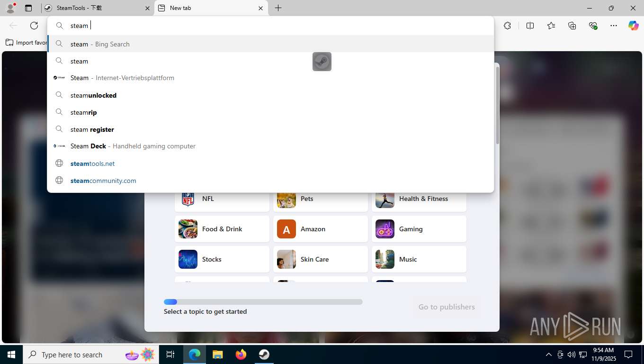Viewport: 644px width, 364px height.
Task: Choose the Music topic card
Action: click(419, 259)
